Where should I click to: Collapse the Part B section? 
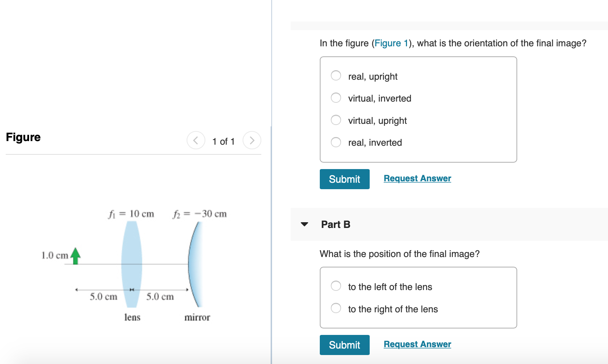click(304, 224)
